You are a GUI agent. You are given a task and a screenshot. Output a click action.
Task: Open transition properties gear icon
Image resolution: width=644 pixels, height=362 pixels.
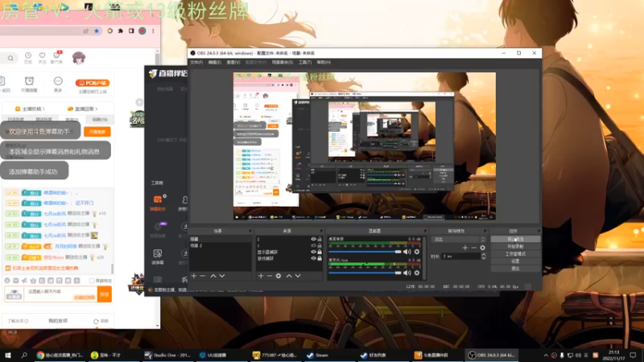tap(482, 248)
